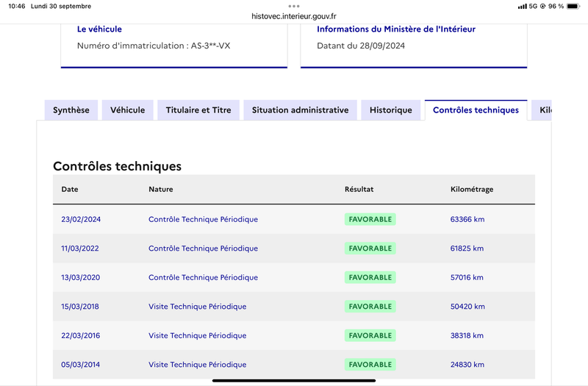Open the partially visible Kilométrage tab
The width and height of the screenshot is (588, 386).
tap(542, 110)
